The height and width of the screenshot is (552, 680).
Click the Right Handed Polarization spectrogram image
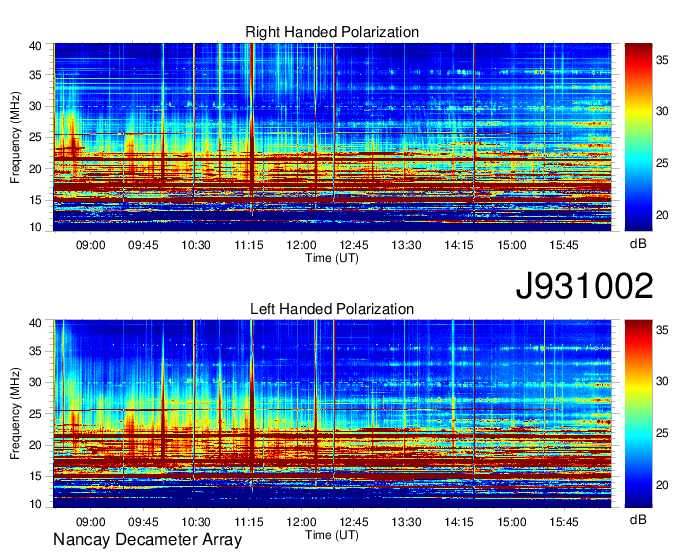332,137
